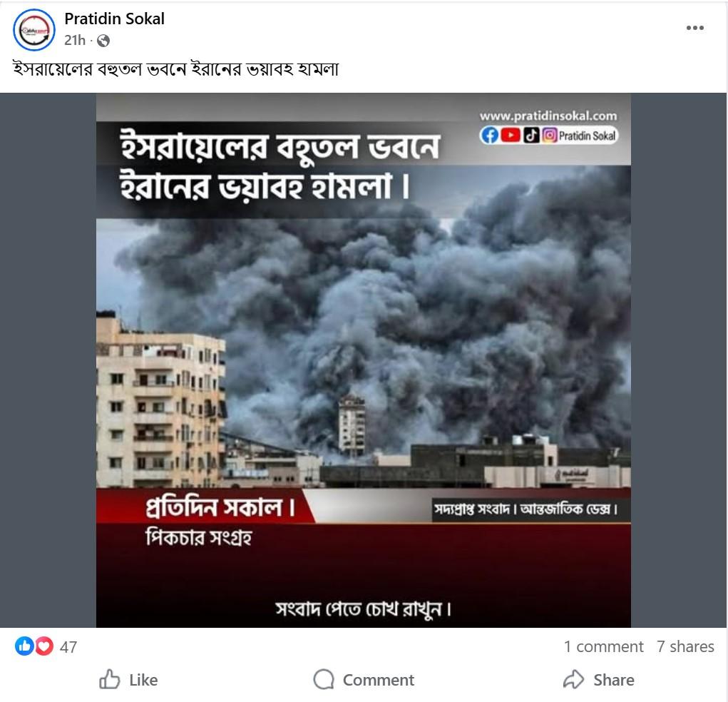Open the Pratidin Sokal page name link
Image resolution: width=728 pixels, height=702 pixels.
114,19
